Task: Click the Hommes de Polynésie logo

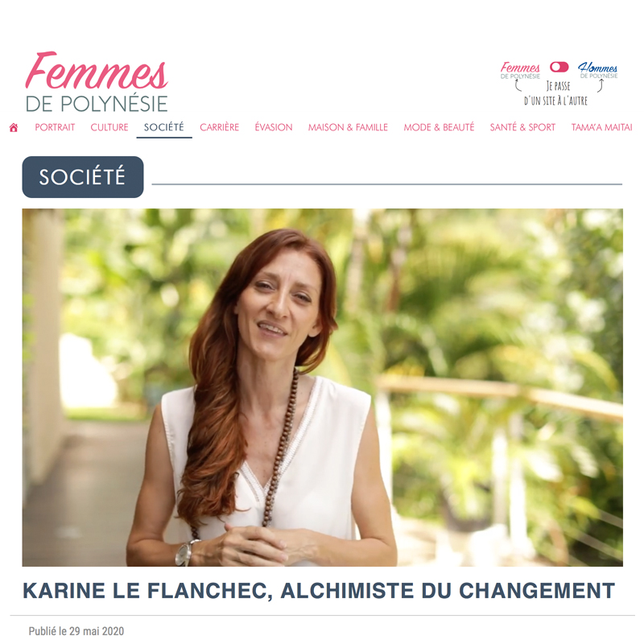Action: click(x=598, y=70)
